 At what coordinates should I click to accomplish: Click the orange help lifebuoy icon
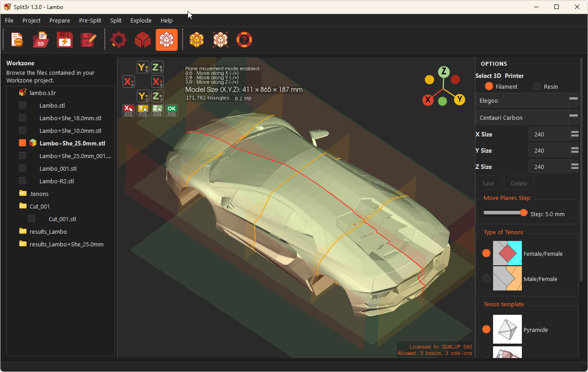244,40
